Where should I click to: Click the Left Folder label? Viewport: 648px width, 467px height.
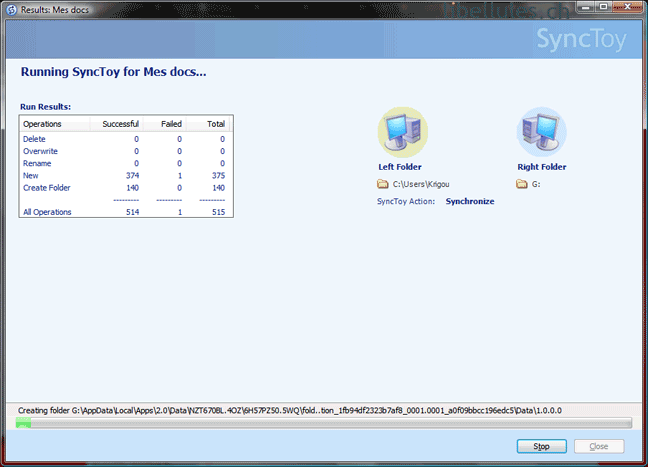pos(400,167)
